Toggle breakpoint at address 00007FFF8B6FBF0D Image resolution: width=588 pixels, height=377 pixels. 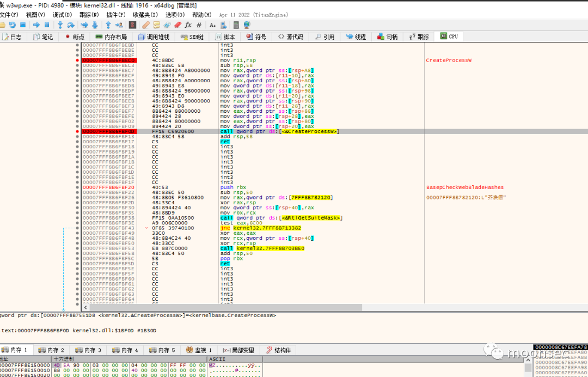(x=77, y=132)
